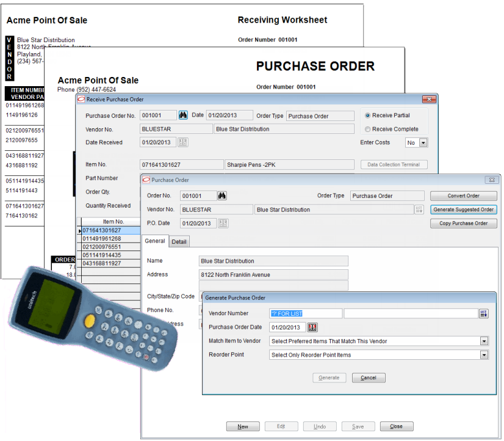Click Convert Order button
The image size is (504, 441).
pos(464,196)
